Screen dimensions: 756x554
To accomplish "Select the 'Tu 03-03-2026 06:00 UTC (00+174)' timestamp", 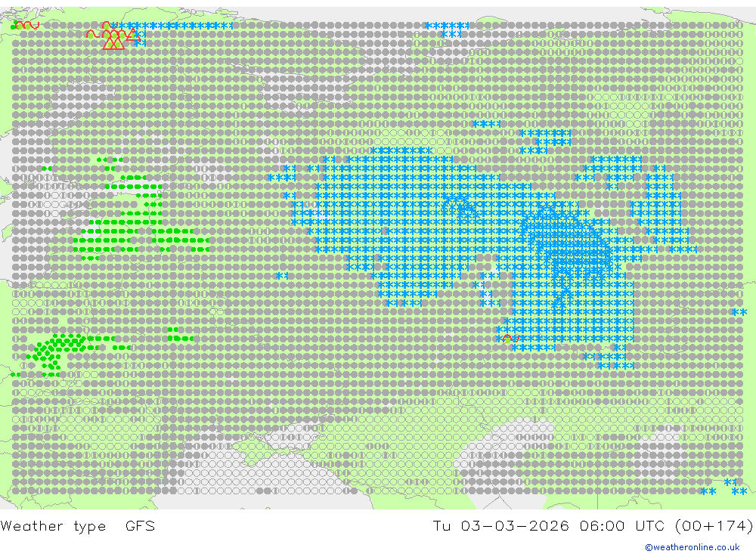I will [593, 526].
